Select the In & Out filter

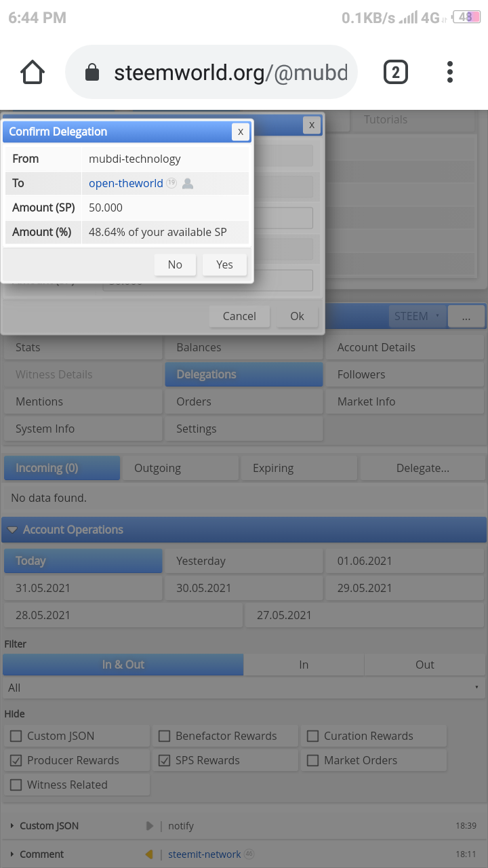pos(123,665)
